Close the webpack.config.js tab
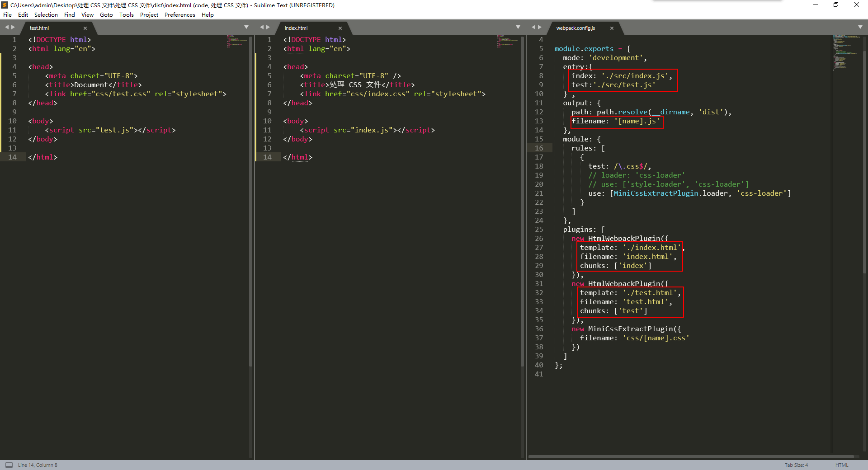The width and height of the screenshot is (868, 470). [x=612, y=28]
